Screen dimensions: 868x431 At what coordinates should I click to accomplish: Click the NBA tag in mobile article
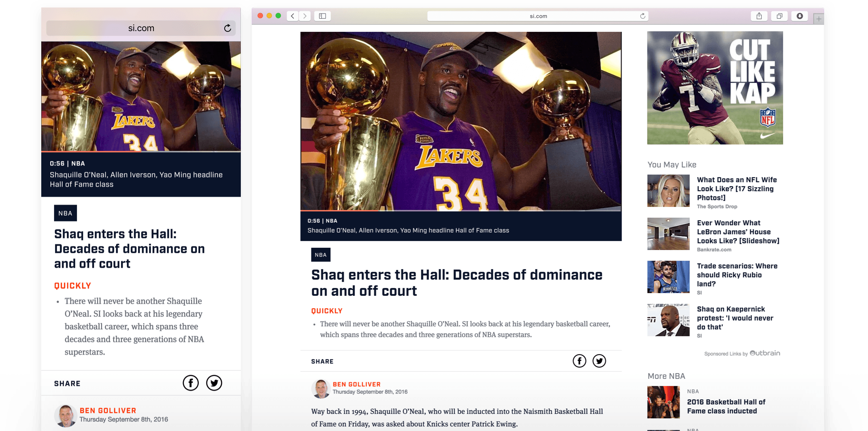tap(65, 213)
